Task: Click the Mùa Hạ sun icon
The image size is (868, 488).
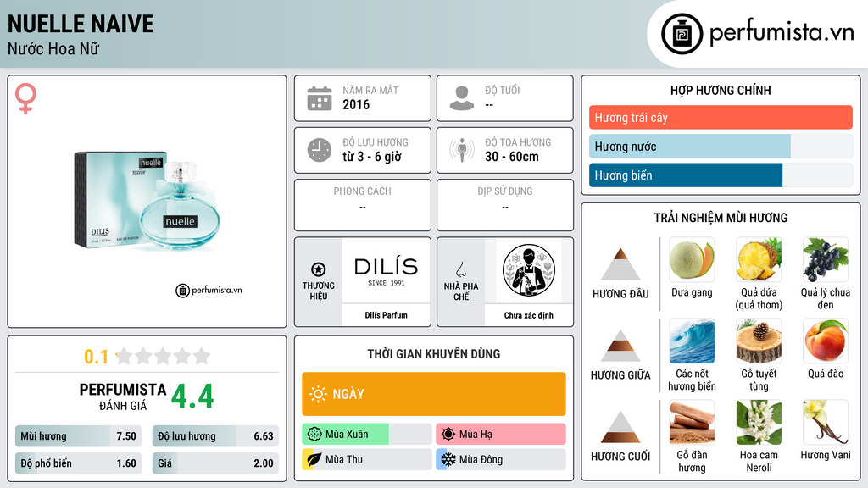Action: point(448,435)
